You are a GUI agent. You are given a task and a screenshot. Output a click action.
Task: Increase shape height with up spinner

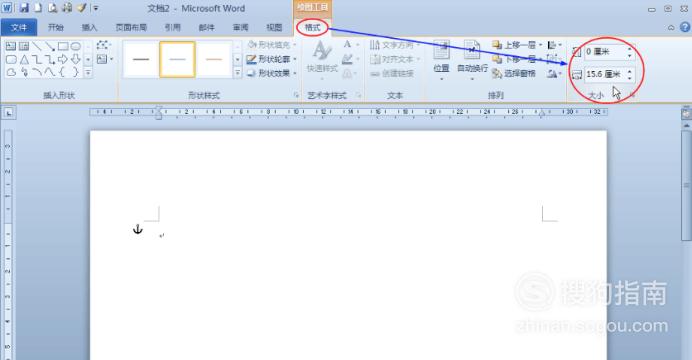point(630,49)
